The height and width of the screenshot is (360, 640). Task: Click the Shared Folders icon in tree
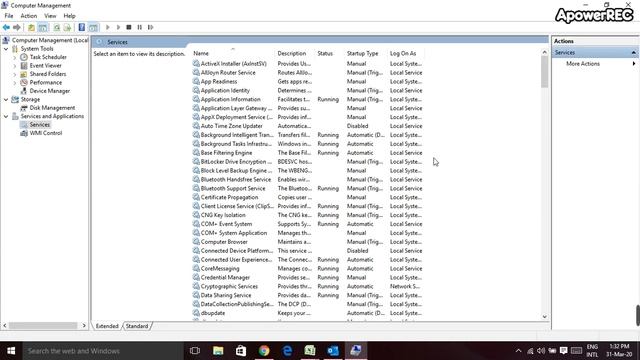(x=24, y=74)
